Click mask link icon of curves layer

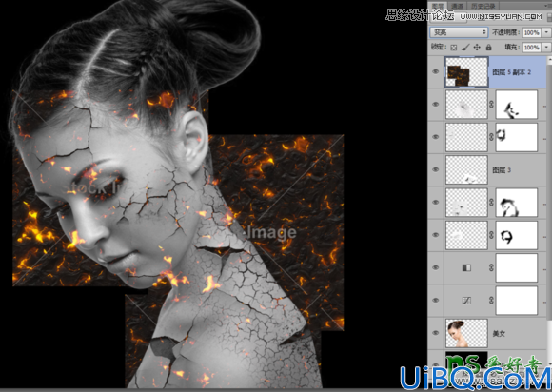click(x=491, y=301)
